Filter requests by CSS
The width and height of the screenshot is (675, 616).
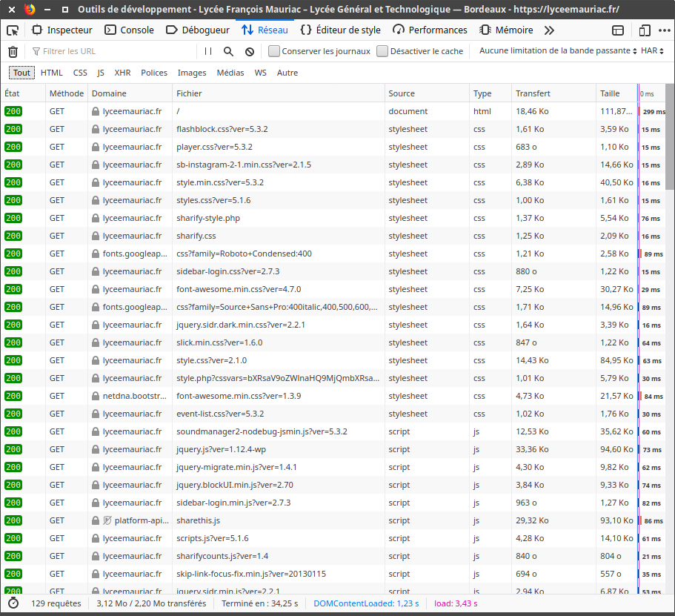point(80,73)
